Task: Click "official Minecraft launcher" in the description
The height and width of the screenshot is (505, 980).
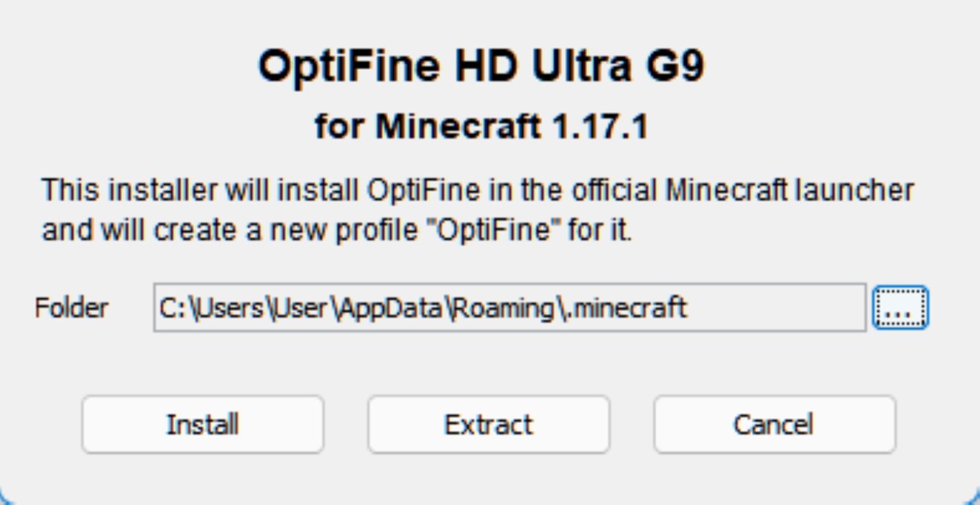Action: click(x=742, y=190)
